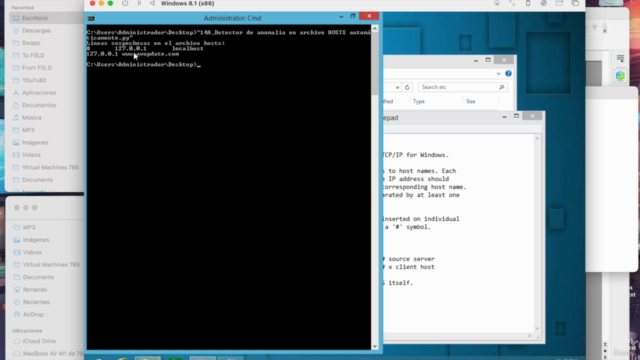This screenshot has width=640, height=360.
Task: Expand the Explorer ribbon chevron beside help
Action: point(498,74)
